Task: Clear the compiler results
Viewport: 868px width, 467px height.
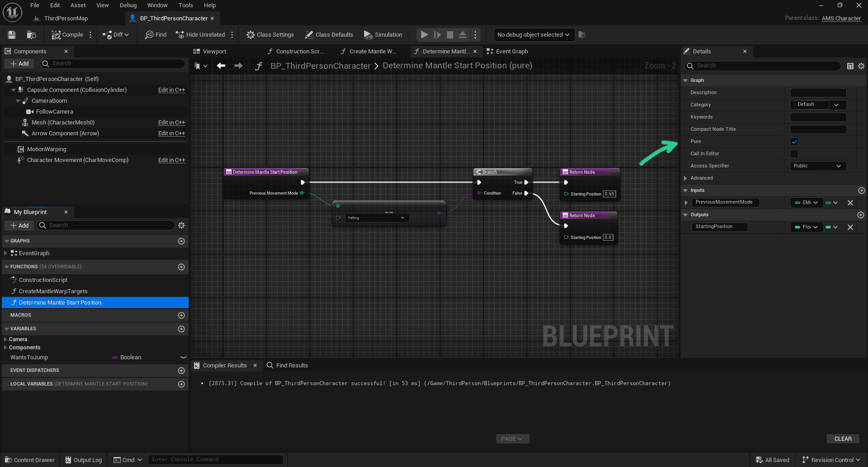Action: coord(843,439)
